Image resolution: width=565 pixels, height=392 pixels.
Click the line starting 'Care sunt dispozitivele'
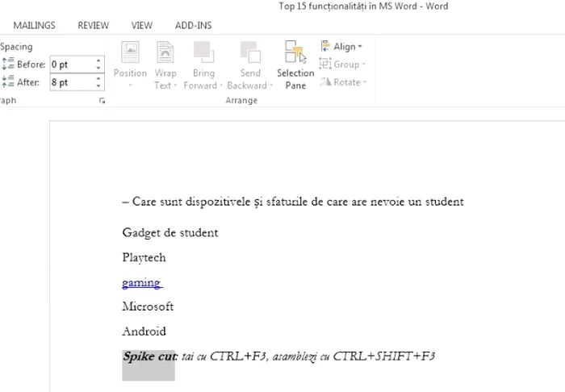pyautogui.click(x=292, y=202)
